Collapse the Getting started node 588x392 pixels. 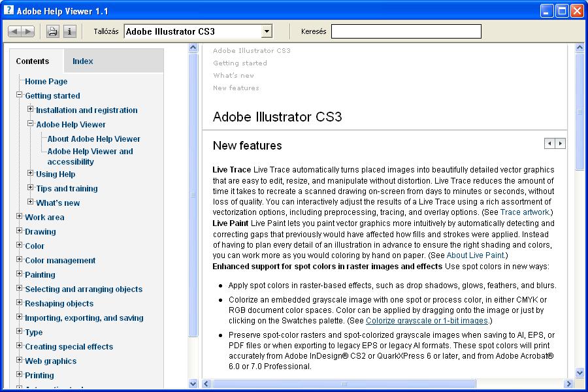[20, 95]
